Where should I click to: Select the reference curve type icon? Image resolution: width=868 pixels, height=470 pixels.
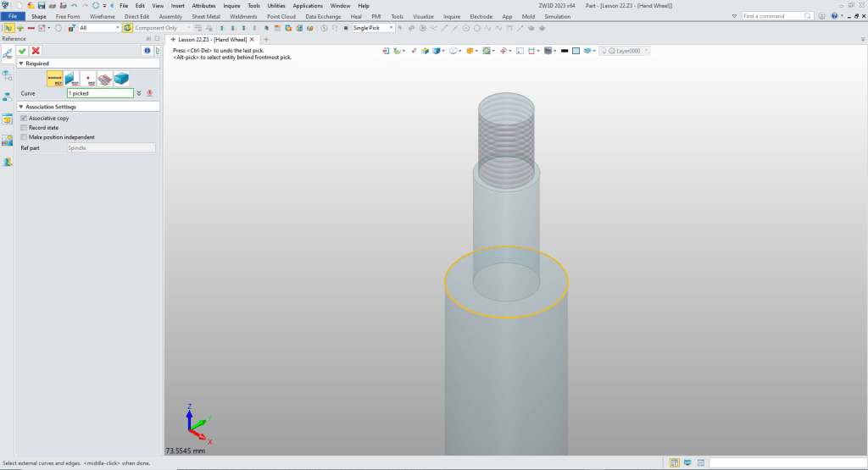pyautogui.click(x=55, y=79)
